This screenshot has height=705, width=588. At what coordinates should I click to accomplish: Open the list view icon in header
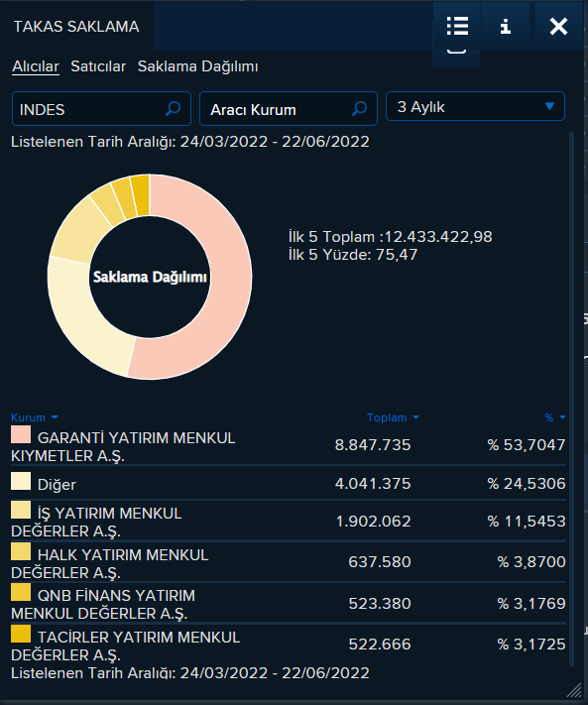457,26
